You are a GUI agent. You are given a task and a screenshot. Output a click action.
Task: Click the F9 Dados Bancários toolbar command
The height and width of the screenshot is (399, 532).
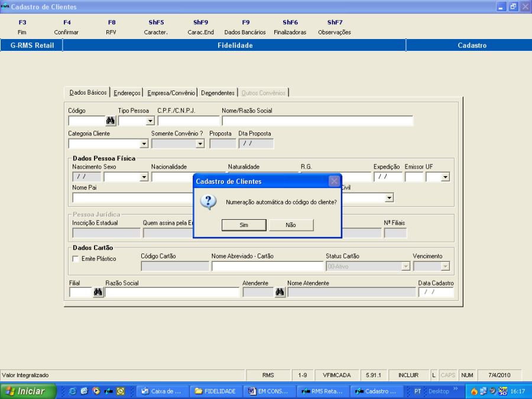[x=245, y=27]
